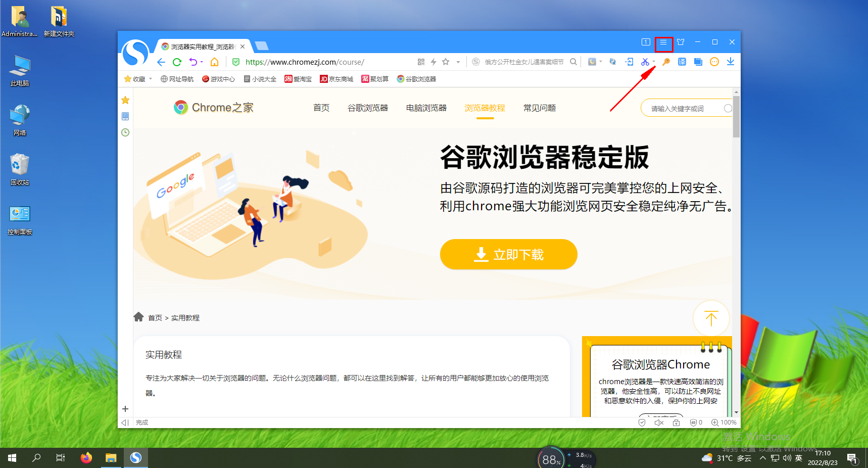868x468 pixels.
Task: Open a new tab with the tab button
Action: click(x=262, y=46)
